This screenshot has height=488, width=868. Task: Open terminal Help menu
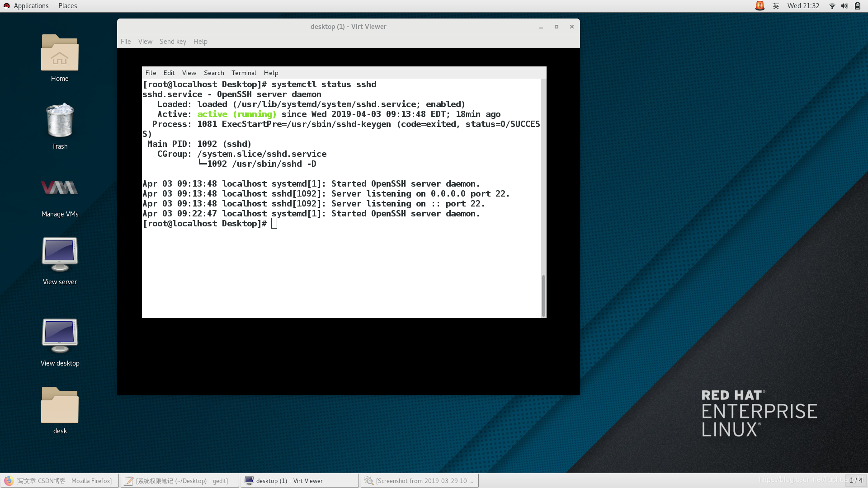coord(271,73)
